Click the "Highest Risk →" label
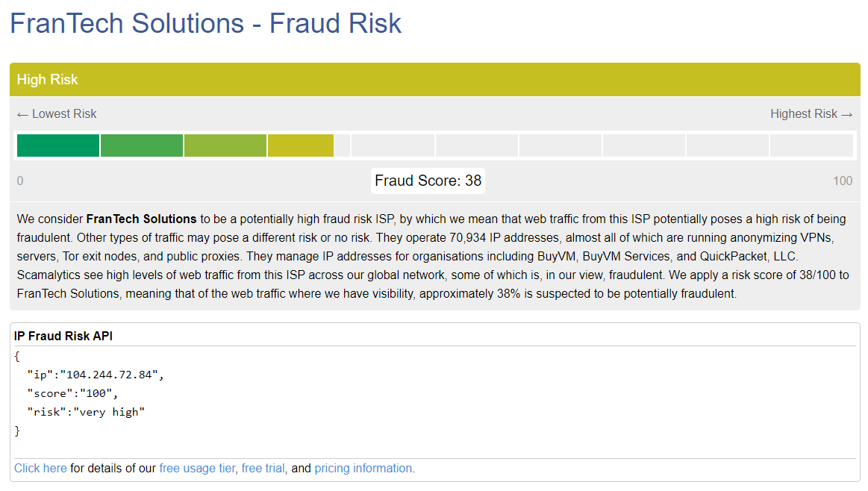The height and width of the screenshot is (491, 868). coord(811,114)
